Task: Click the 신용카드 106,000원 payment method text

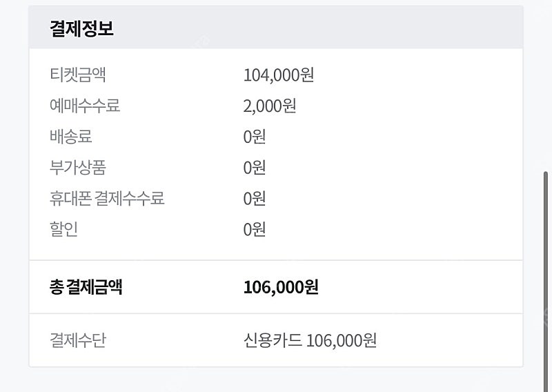Action: click(x=310, y=340)
